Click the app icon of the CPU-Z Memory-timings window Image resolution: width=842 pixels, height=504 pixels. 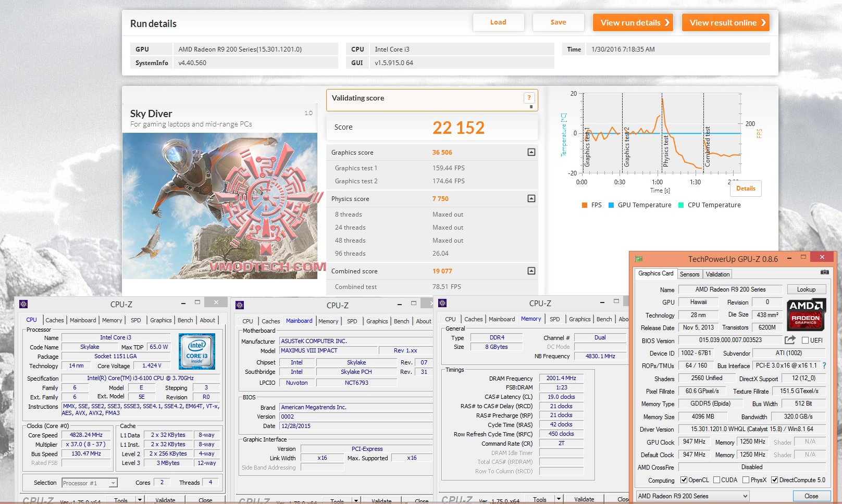point(442,303)
